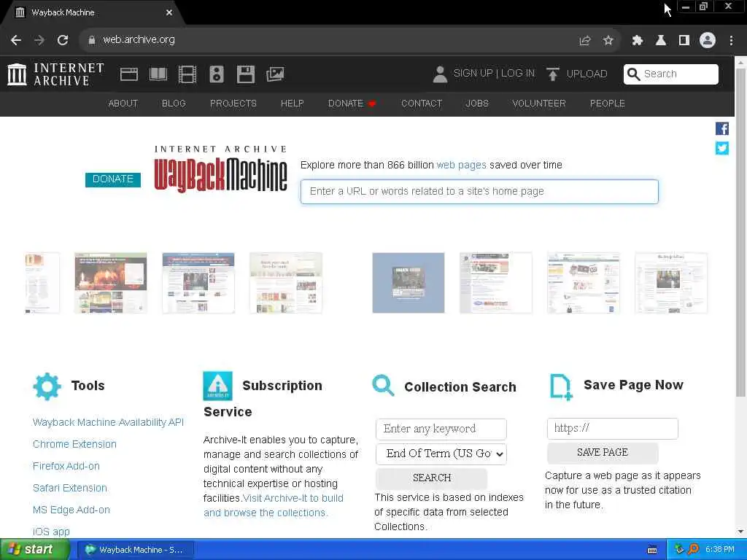Select Wayback Machine taskbar item
Viewport: 747px width, 560px height.
pos(136,550)
